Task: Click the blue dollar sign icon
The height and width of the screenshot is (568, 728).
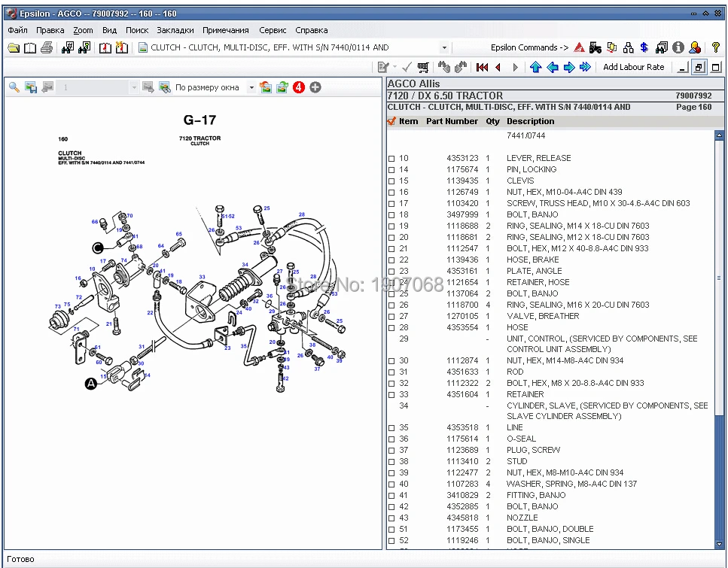Action: (644, 47)
